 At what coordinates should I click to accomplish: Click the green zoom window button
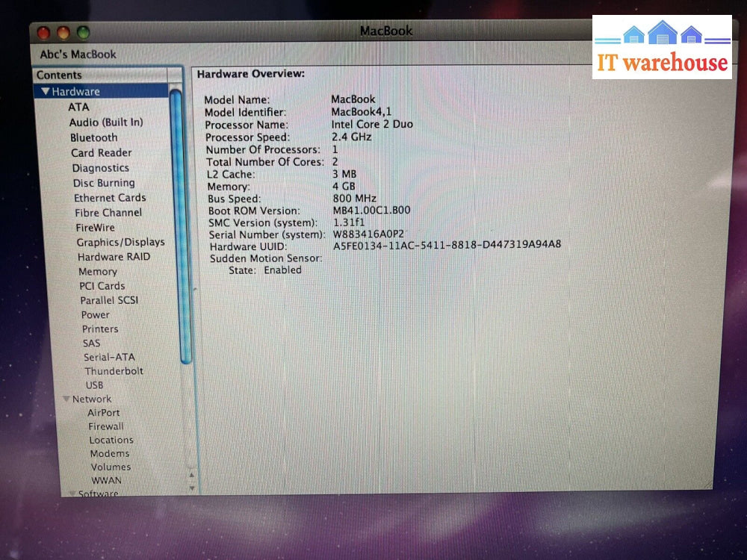[x=83, y=32]
